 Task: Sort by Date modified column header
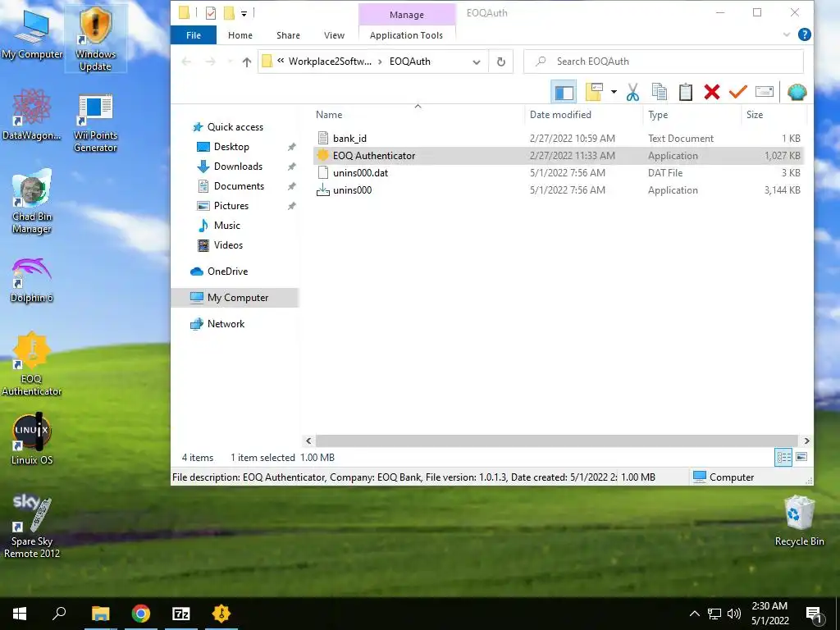[583, 114]
